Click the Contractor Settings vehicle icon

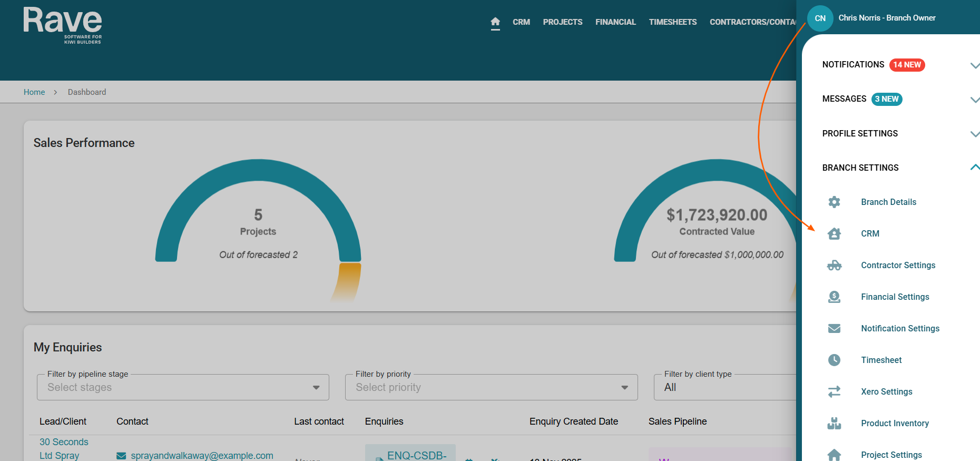tap(834, 266)
